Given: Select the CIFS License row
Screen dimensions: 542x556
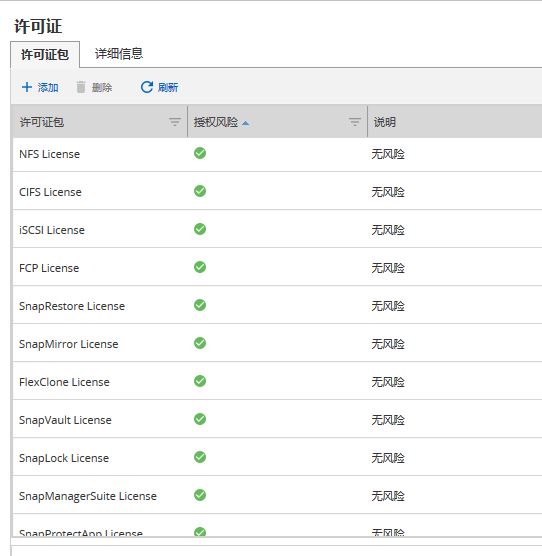Looking at the screenshot, I should click(277, 191).
